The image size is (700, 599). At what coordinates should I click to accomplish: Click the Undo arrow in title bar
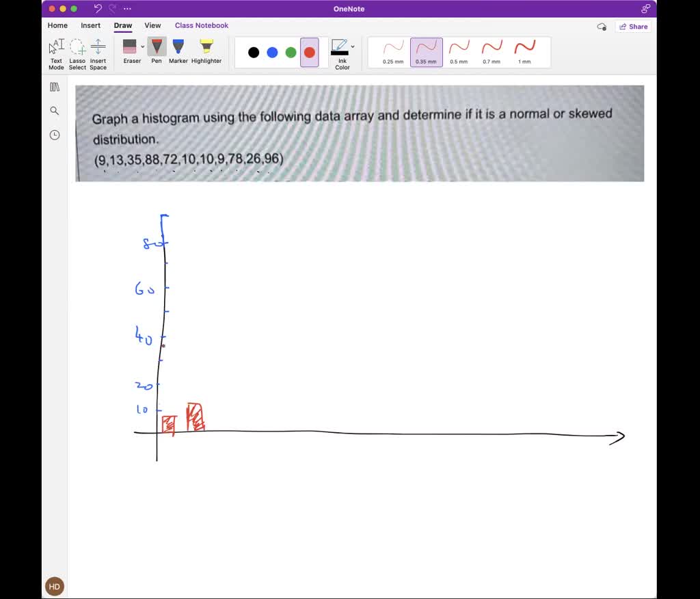coord(98,8)
